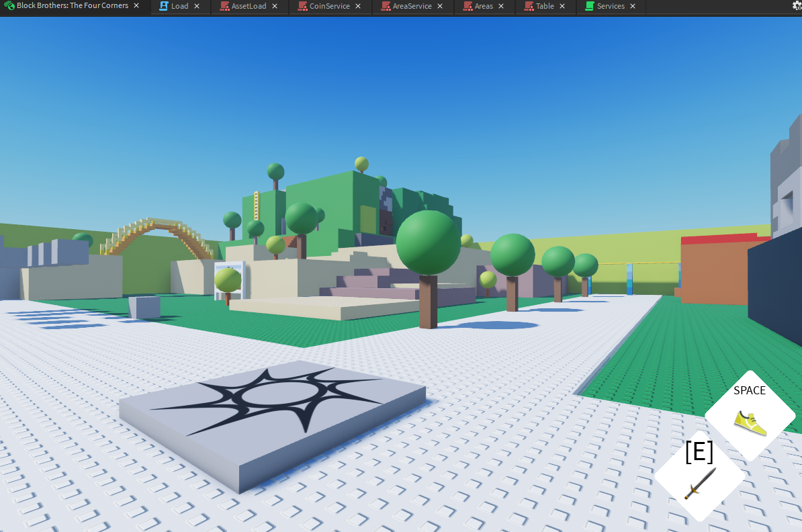Image resolution: width=802 pixels, height=532 pixels.
Task: Tap the [E] sword attack button
Action: pyautogui.click(x=699, y=476)
